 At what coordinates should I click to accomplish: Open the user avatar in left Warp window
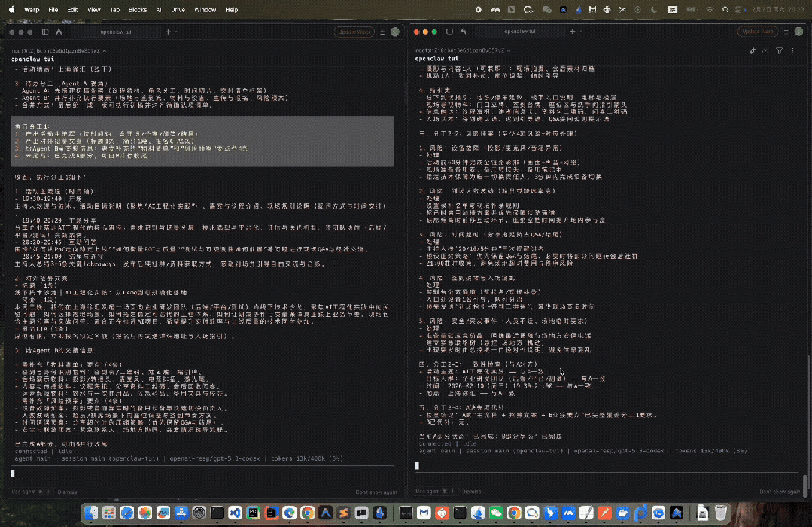pos(395,32)
